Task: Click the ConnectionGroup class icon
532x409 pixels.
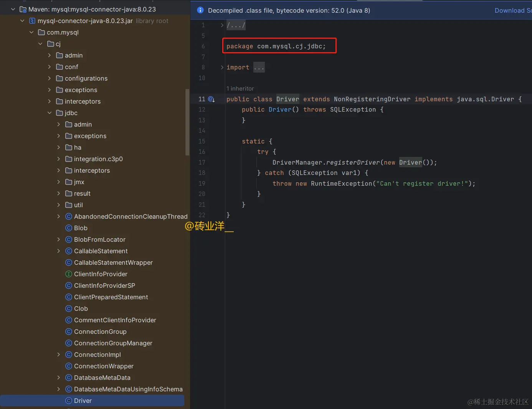Action: tap(69, 331)
